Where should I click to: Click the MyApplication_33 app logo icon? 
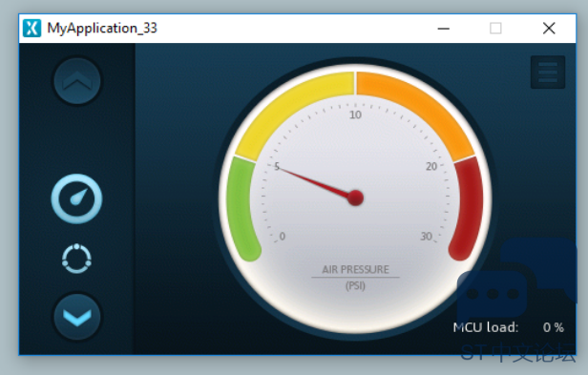tap(31, 28)
